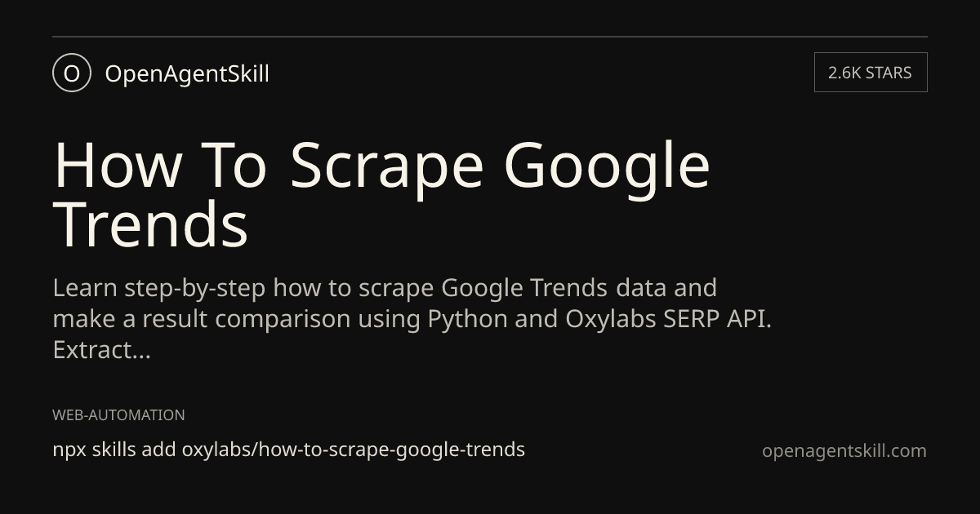Expand the truncated "Extract..." text
Screen dimensions: 980x514
(x=101, y=350)
